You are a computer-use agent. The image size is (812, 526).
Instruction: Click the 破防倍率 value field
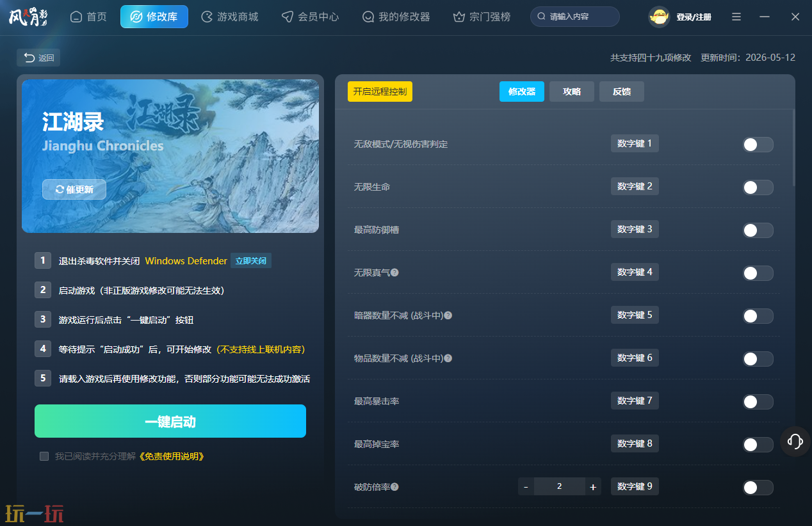coord(559,487)
